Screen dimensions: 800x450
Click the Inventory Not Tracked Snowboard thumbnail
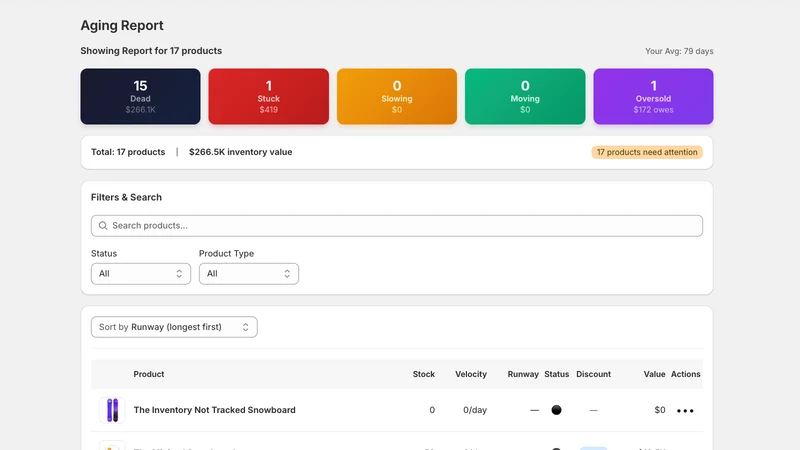(x=112, y=410)
